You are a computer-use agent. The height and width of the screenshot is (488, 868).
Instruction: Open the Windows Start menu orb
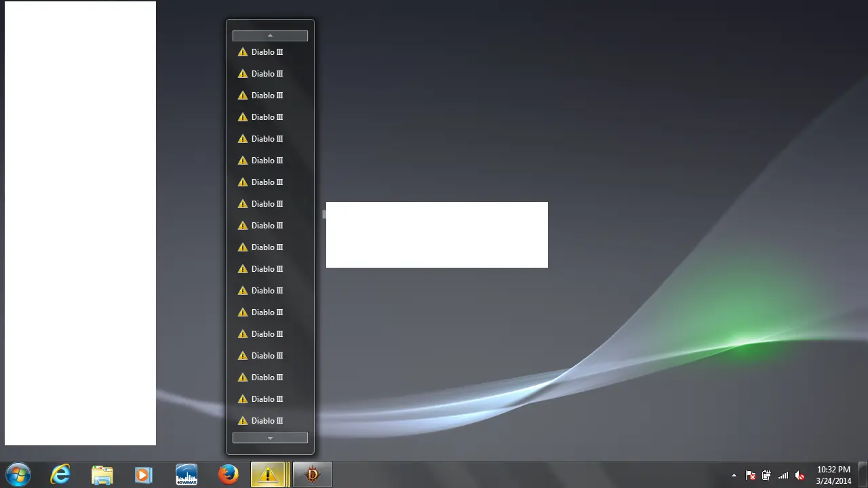(x=18, y=474)
